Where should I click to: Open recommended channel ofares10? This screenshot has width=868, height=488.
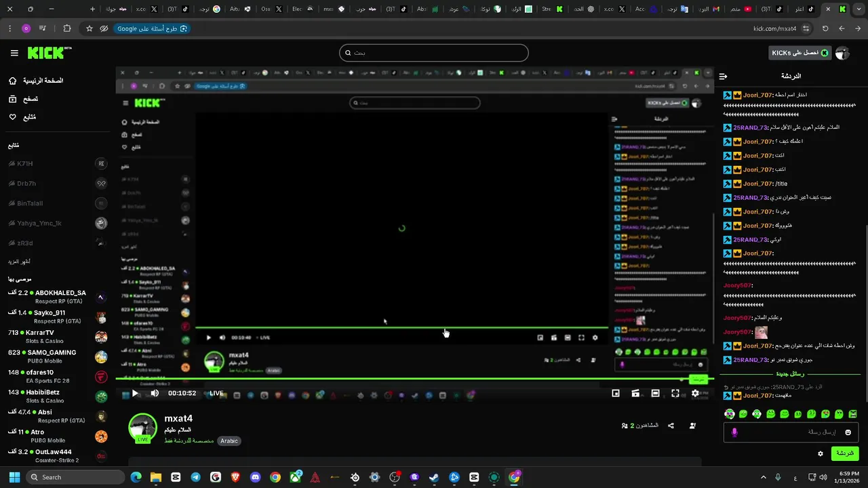coord(57,376)
